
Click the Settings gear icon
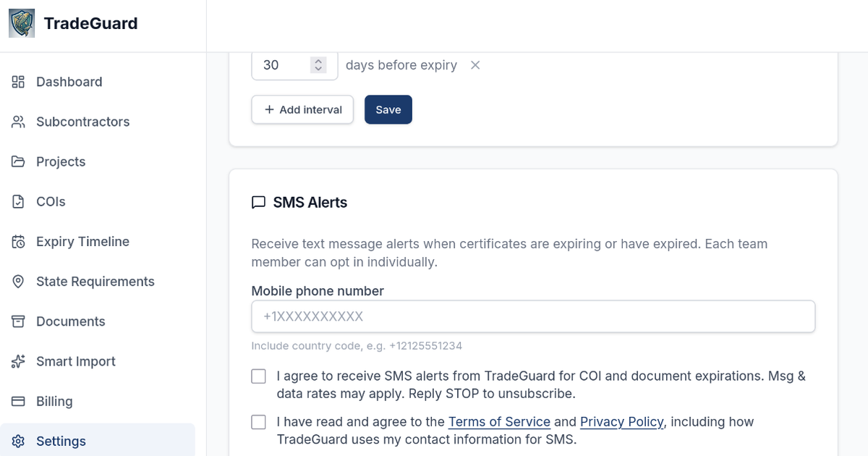tap(19, 442)
